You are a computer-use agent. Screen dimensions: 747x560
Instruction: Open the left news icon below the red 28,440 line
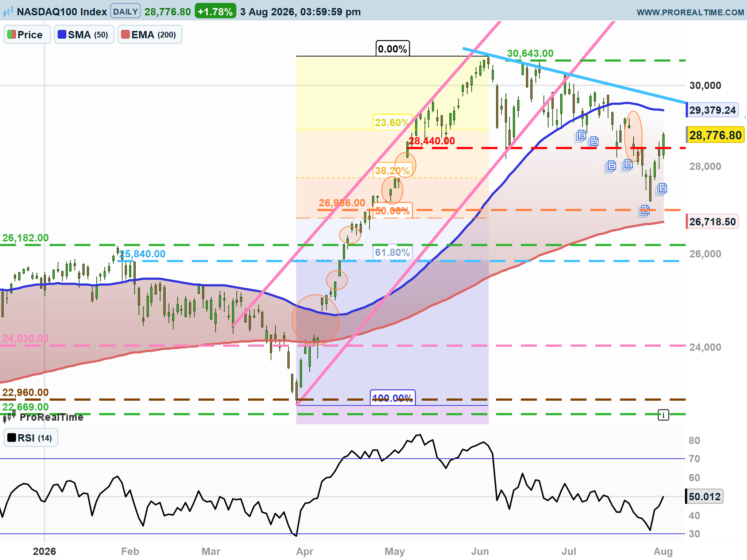click(x=611, y=167)
